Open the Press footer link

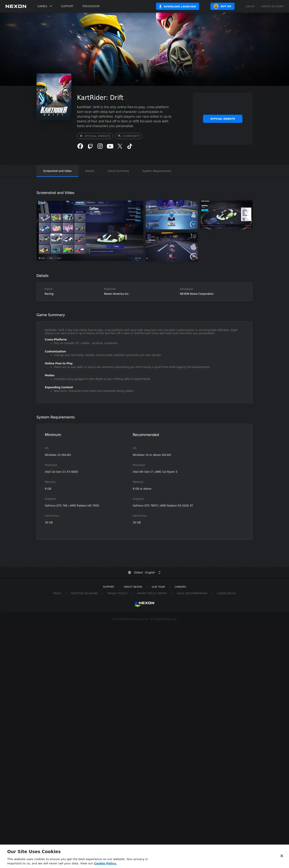click(57, 593)
